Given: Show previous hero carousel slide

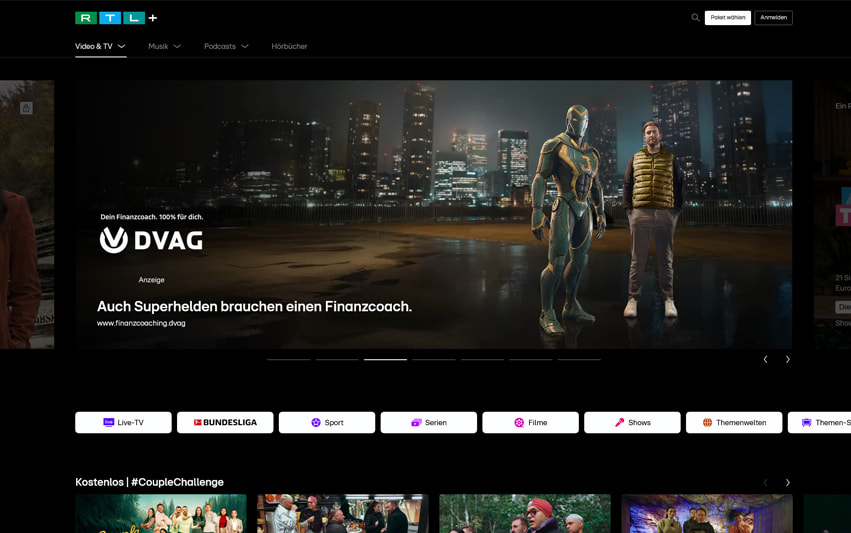Looking at the screenshot, I should (765, 359).
